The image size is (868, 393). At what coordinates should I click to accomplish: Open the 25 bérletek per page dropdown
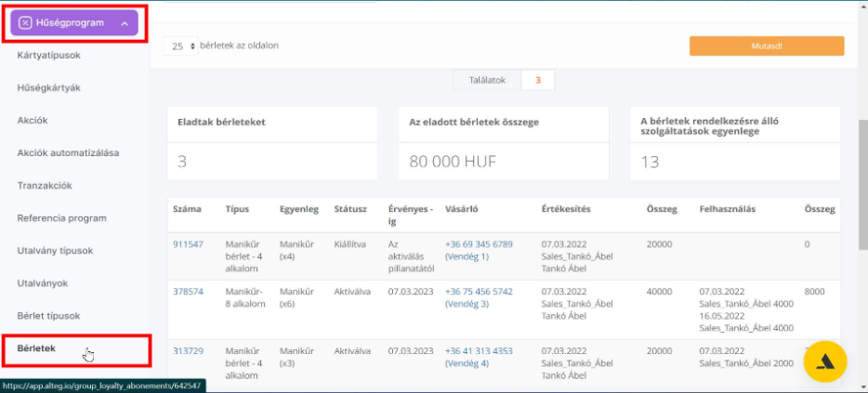pos(181,46)
